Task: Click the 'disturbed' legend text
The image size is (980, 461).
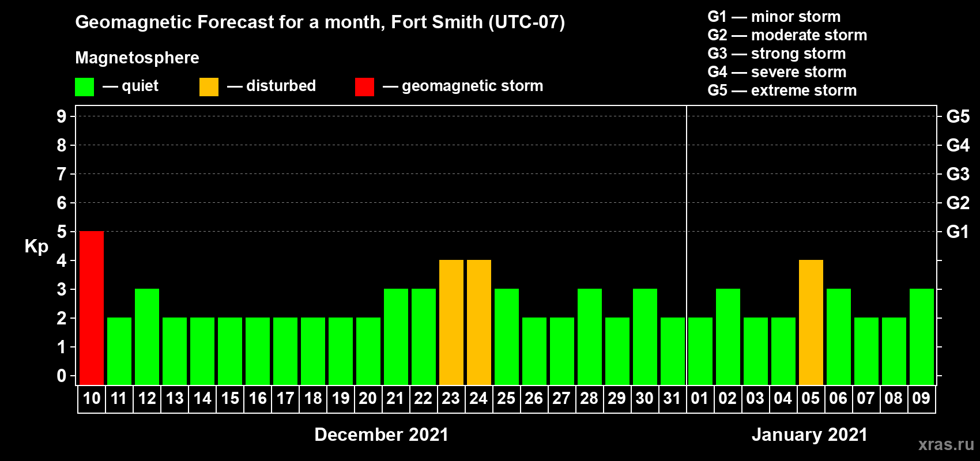Action: pyautogui.click(x=281, y=86)
